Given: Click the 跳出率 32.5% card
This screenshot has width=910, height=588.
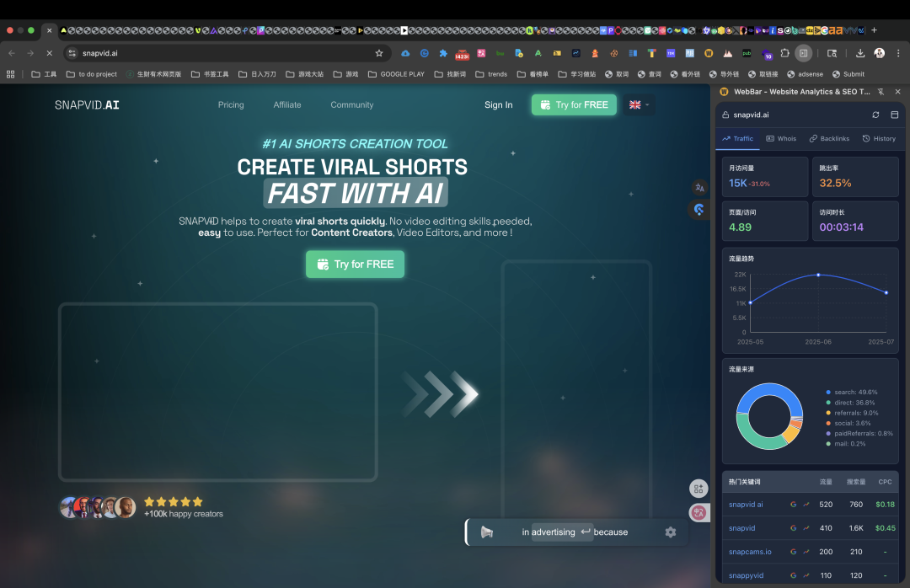Looking at the screenshot, I should point(855,177).
